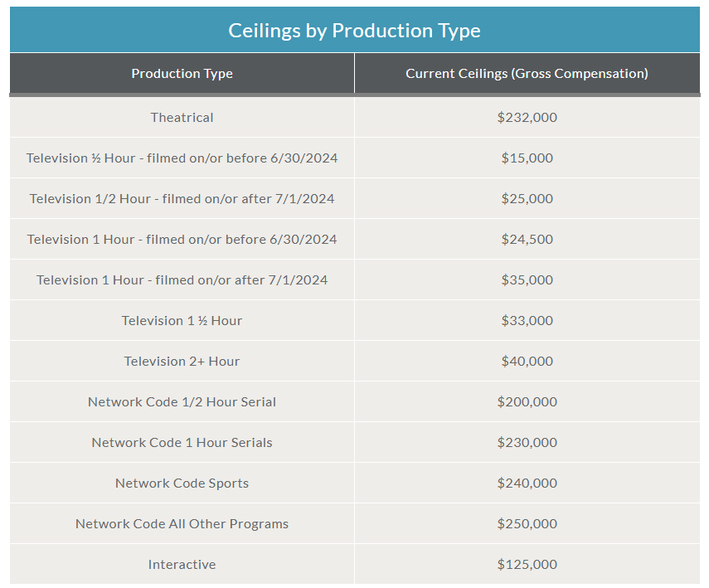Screen dimensions: 709x588
Task: Click the $232,000 ceiling value
Action: click(x=527, y=117)
